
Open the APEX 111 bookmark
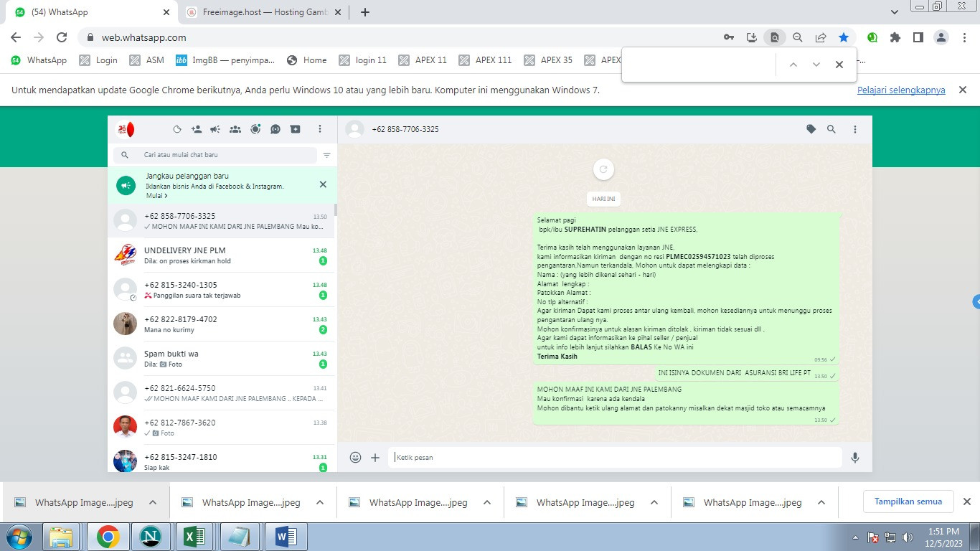(485, 60)
